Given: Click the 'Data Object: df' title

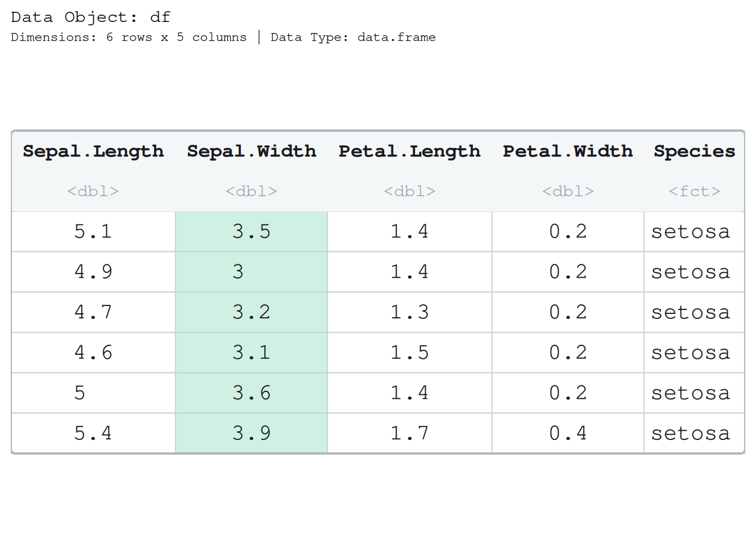Looking at the screenshot, I should [x=91, y=17].
